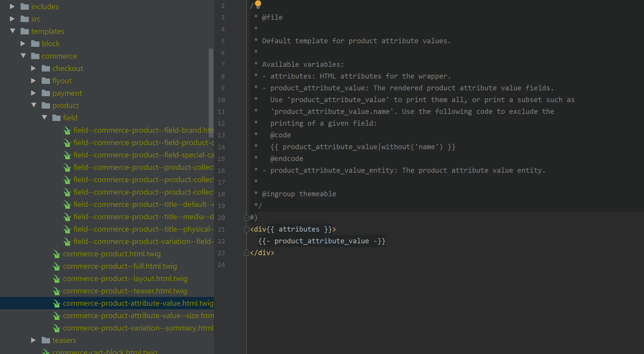644x354 pixels.
Task: Click twig icon of attribute-value--size file
Action: [x=57, y=316]
